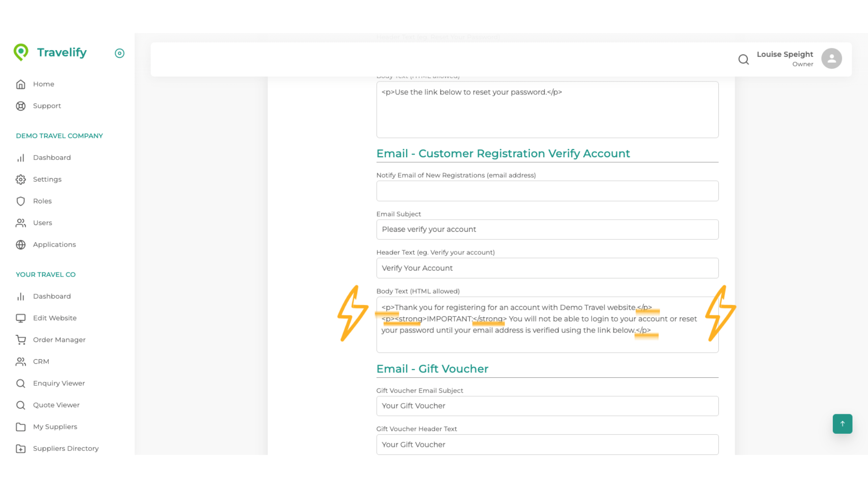The image size is (868, 488).
Task: Click the Edit Website monitor icon
Action: 21,318
